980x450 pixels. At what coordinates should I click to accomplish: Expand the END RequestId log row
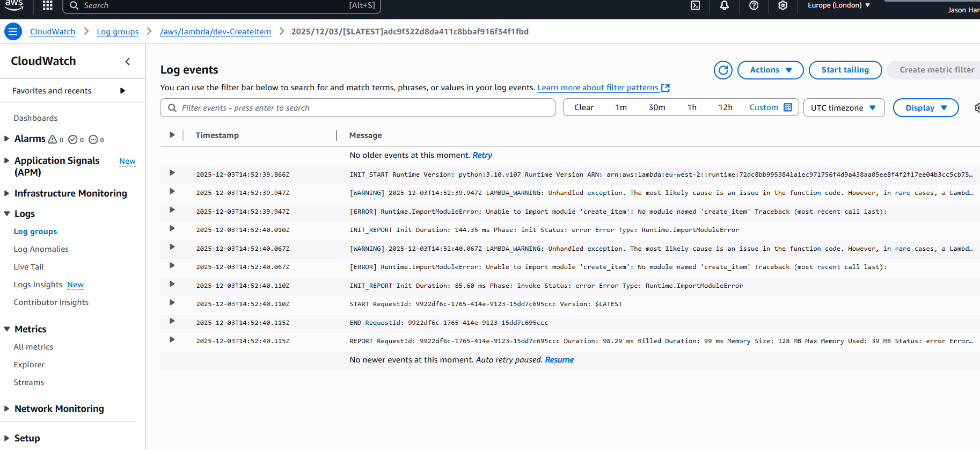coord(172,321)
